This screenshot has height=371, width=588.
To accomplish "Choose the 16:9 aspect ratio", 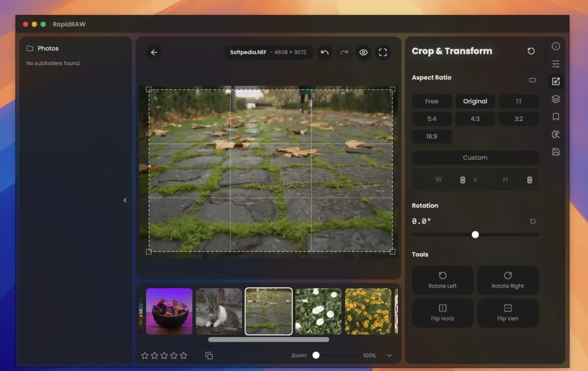I will [432, 137].
